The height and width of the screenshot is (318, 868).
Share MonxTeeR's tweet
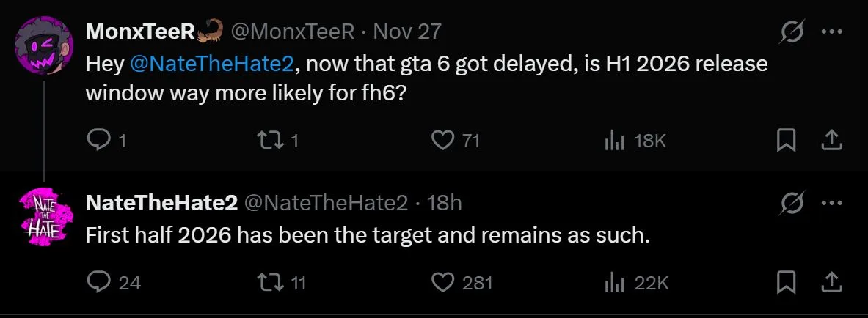coord(831,140)
